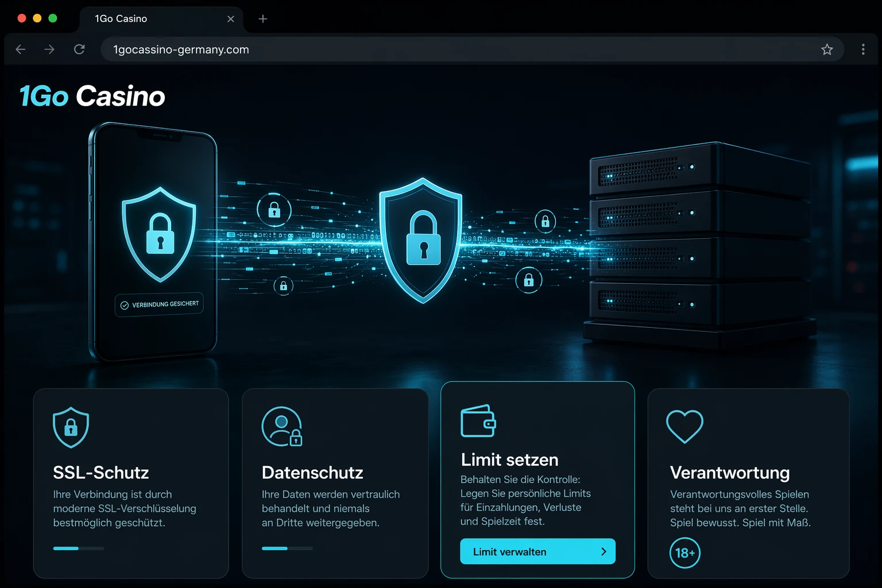Click text 'Ihre Verbindung ist durch'
The height and width of the screenshot is (588, 882).
(x=113, y=494)
